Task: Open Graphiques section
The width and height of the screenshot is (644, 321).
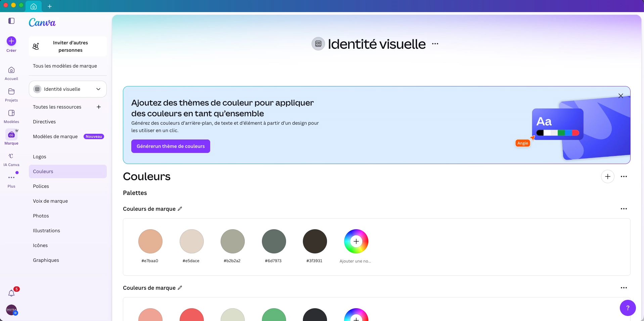Action: pyautogui.click(x=46, y=260)
